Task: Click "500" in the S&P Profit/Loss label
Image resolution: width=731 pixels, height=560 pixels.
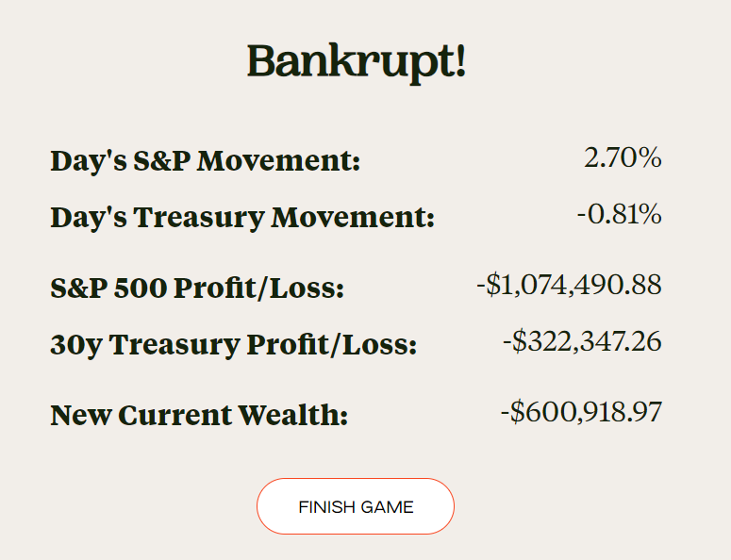Action: [x=140, y=287]
